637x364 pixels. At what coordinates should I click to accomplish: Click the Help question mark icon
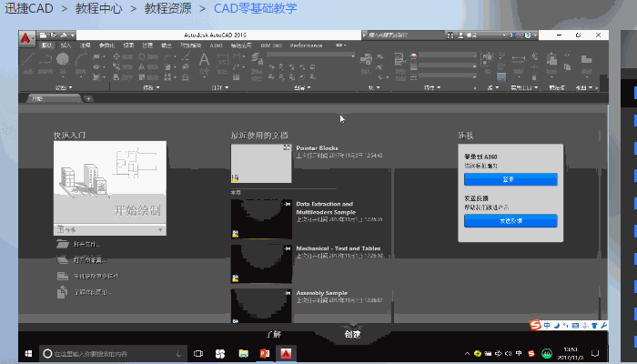pyautogui.click(x=528, y=35)
